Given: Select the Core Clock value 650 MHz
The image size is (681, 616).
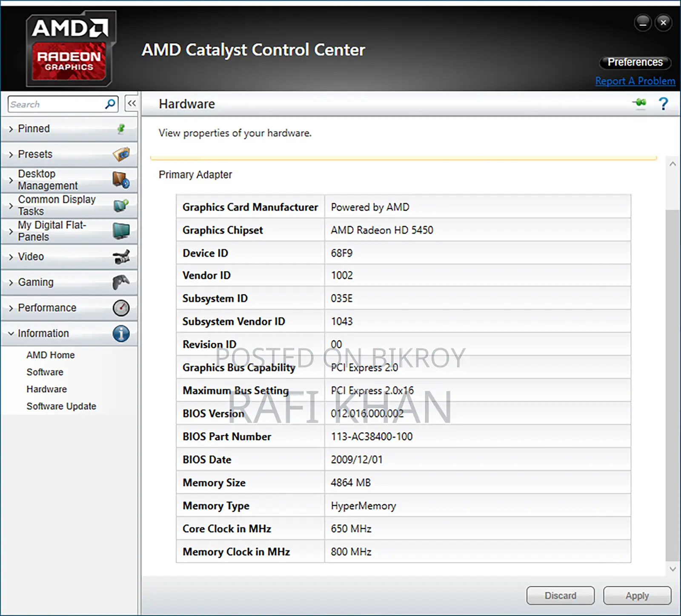Looking at the screenshot, I should point(351,529).
